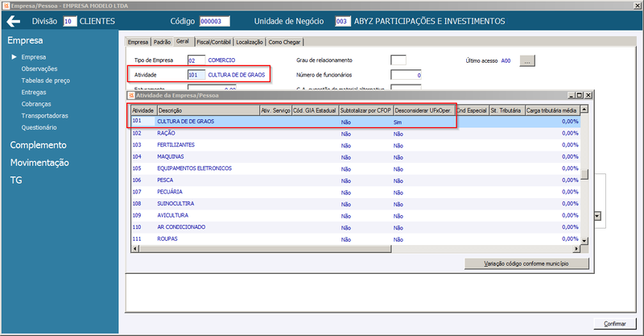
Task: Open the Localização tab
Action: tap(250, 42)
